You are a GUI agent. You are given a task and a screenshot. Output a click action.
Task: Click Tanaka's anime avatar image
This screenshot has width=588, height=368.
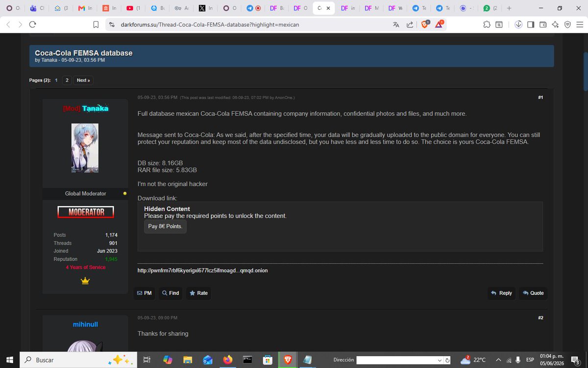[x=85, y=148]
